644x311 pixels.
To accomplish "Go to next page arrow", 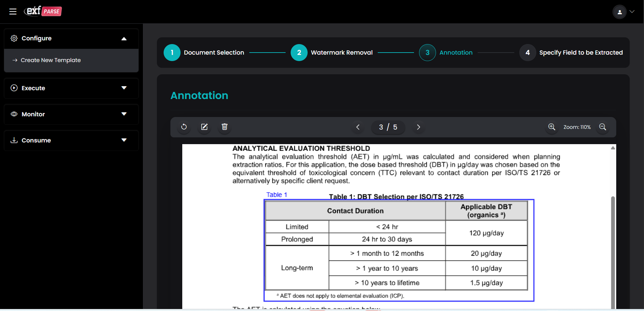I will tap(418, 127).
